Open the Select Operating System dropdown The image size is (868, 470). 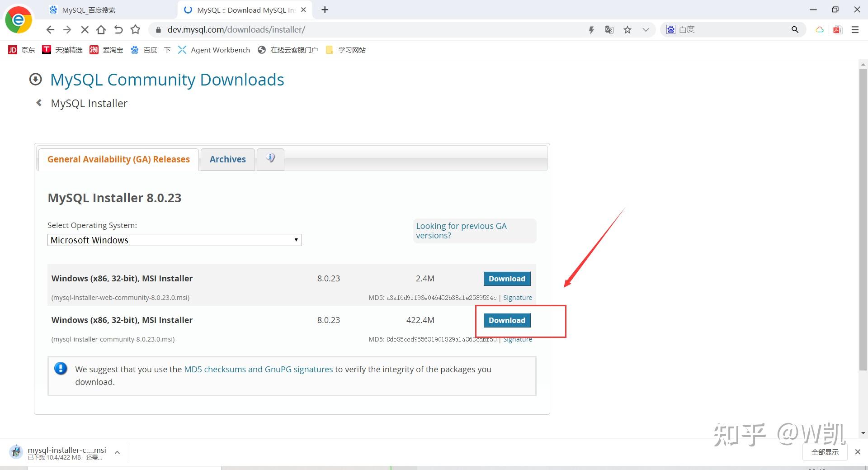point(175,240)
